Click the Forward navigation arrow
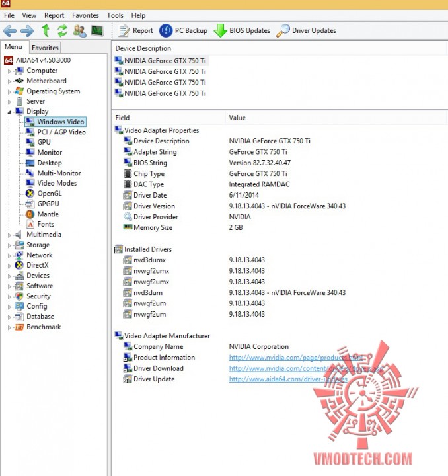 click(27, 31)
